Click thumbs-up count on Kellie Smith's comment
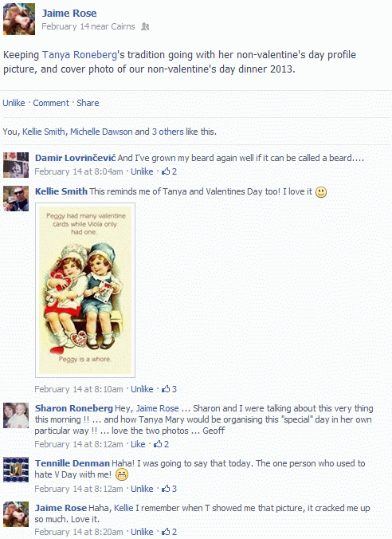Screen dimensions: 392x539 click(x=174, y=389)
